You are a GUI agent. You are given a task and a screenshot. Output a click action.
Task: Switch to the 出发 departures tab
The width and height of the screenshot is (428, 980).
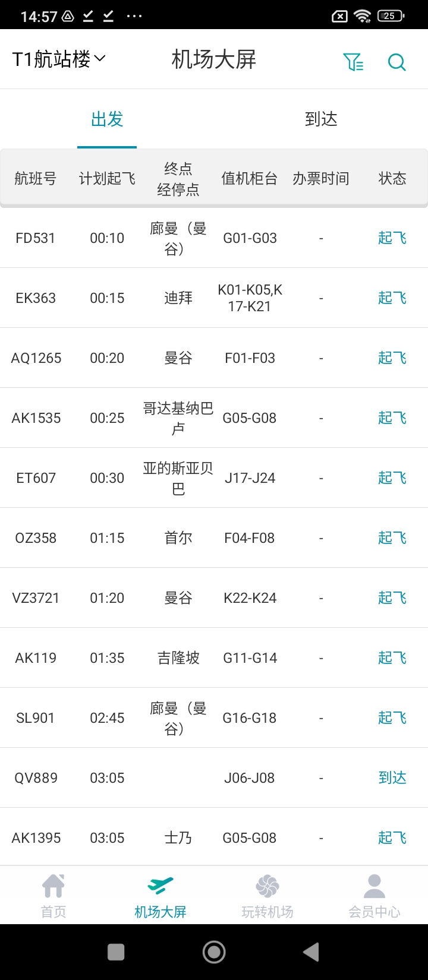(107, 119)
